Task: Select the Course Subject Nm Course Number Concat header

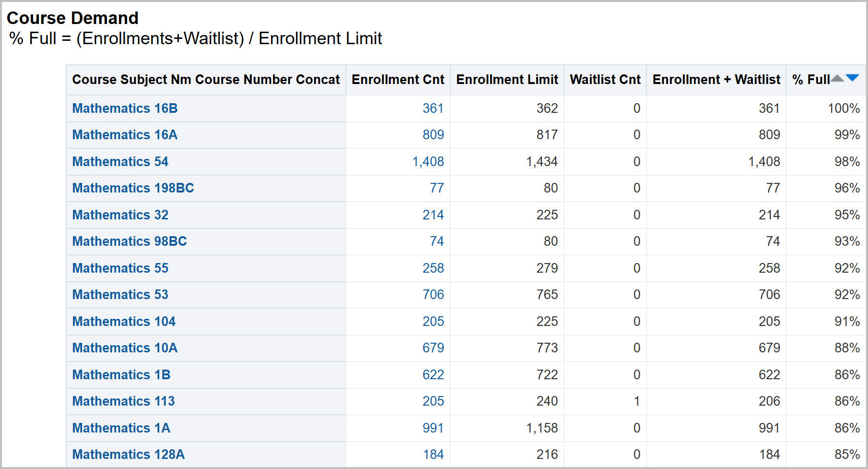Action: tap(206, 79)
